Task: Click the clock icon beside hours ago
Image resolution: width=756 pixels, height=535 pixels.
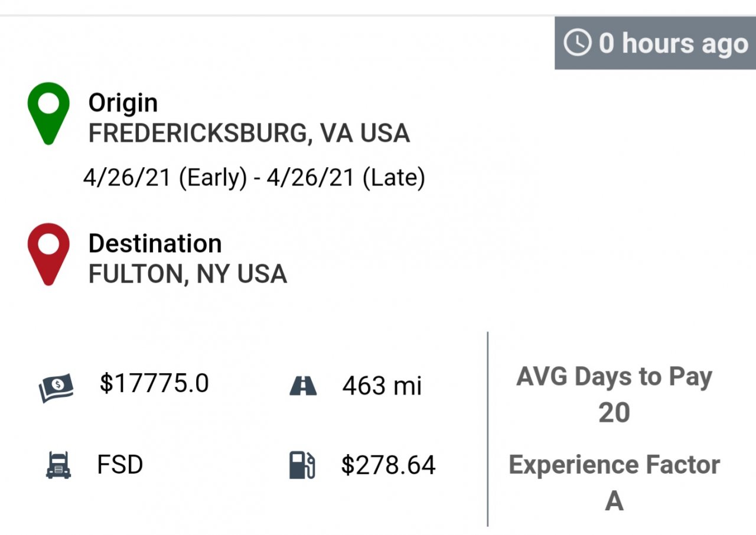Action: point(577,43)
